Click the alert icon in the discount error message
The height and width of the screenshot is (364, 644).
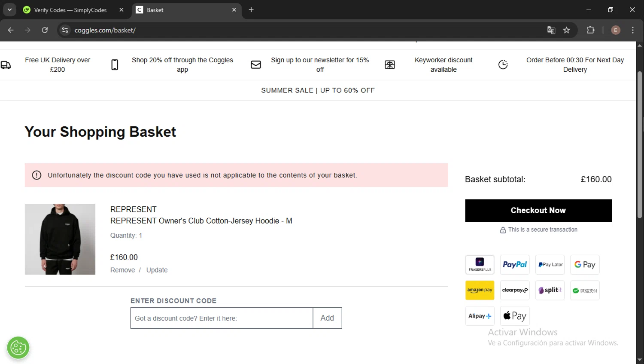point(36,175)
